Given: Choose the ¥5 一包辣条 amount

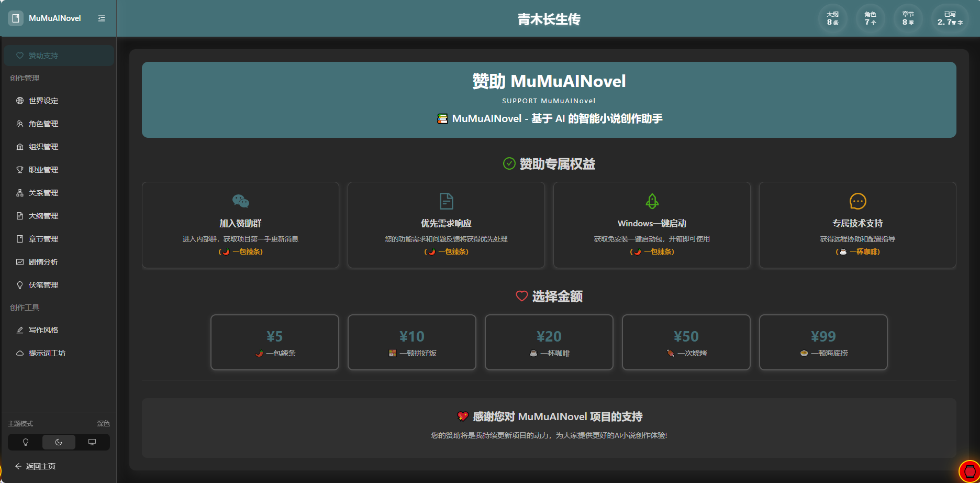Looking at the screenshot, I should [x=275, y=342].
